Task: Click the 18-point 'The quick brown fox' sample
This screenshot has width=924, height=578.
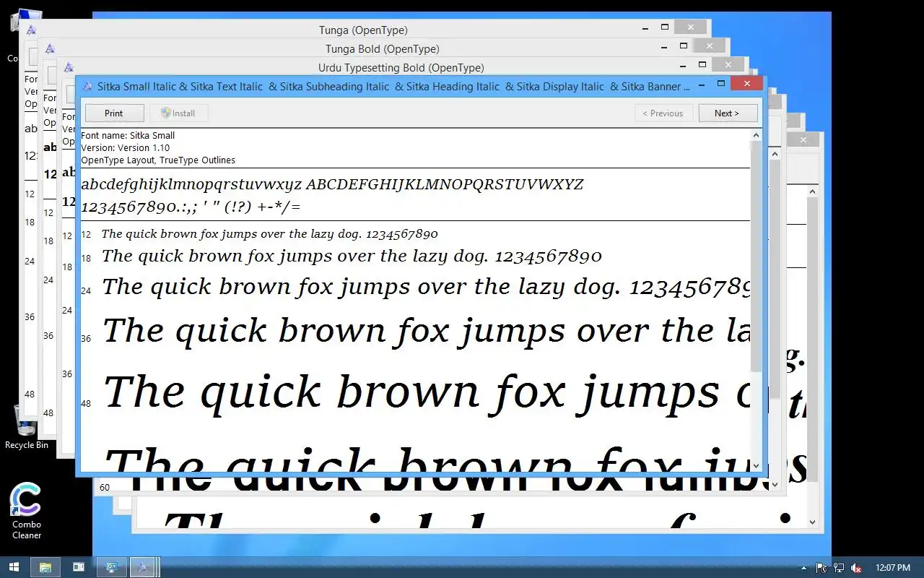Action: click(x=352, y=256)
